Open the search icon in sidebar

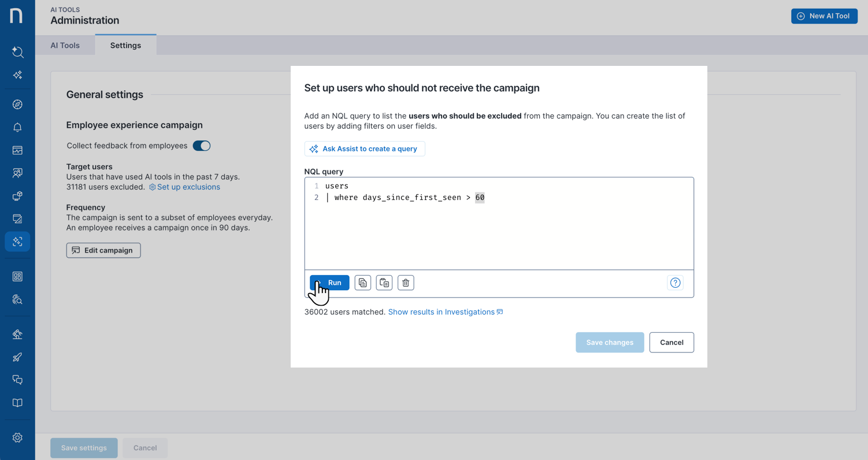pos(17,52)
